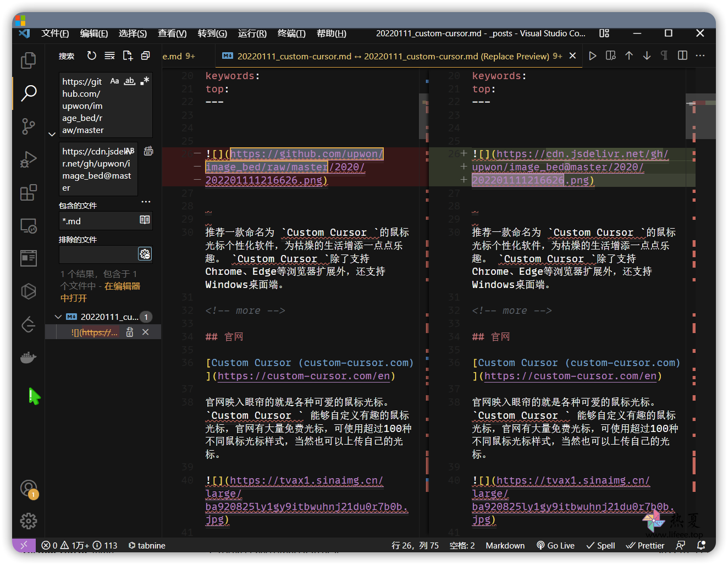Open Remote Explorer in activity bar
This screenshot has height=565, width=728.
click(x=29, y=225)
